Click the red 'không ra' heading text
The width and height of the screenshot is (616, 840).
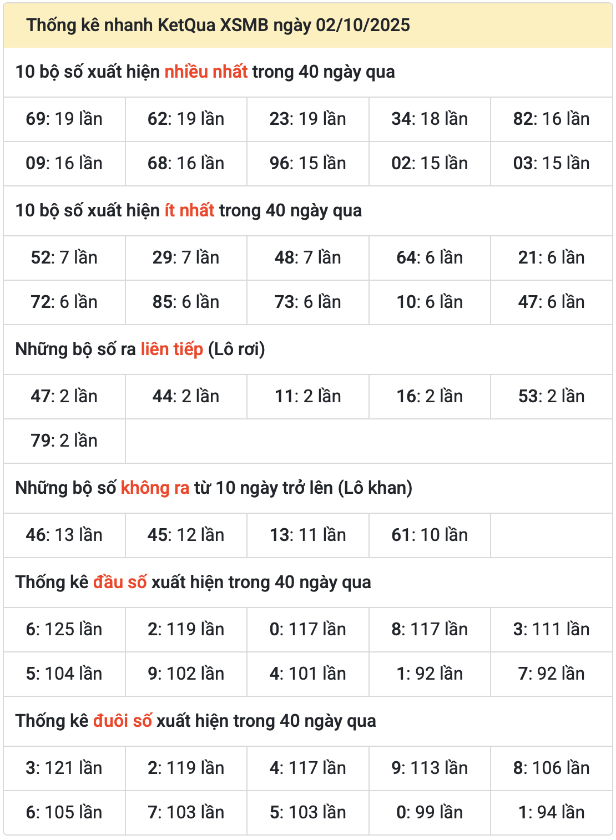[x=155, y=488]
